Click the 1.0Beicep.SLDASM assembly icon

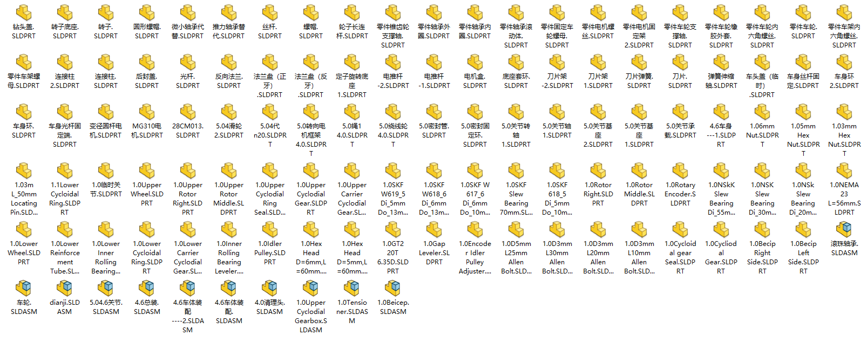point(393,289)
